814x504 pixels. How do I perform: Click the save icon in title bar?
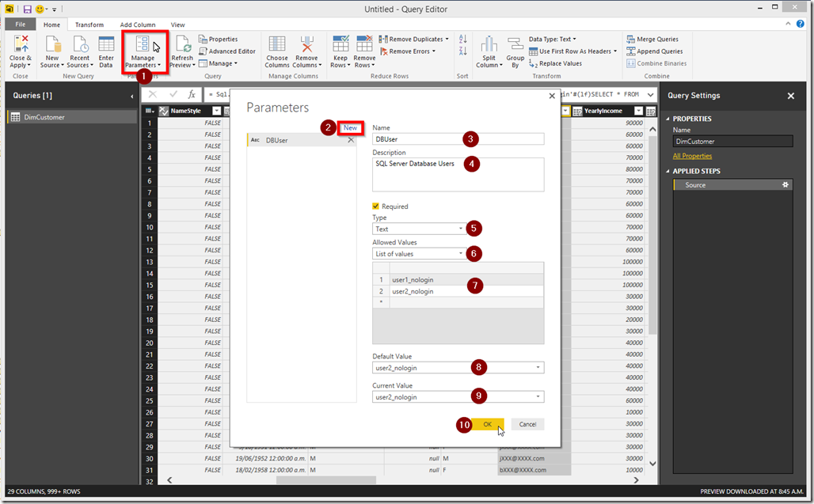[27, 9]
